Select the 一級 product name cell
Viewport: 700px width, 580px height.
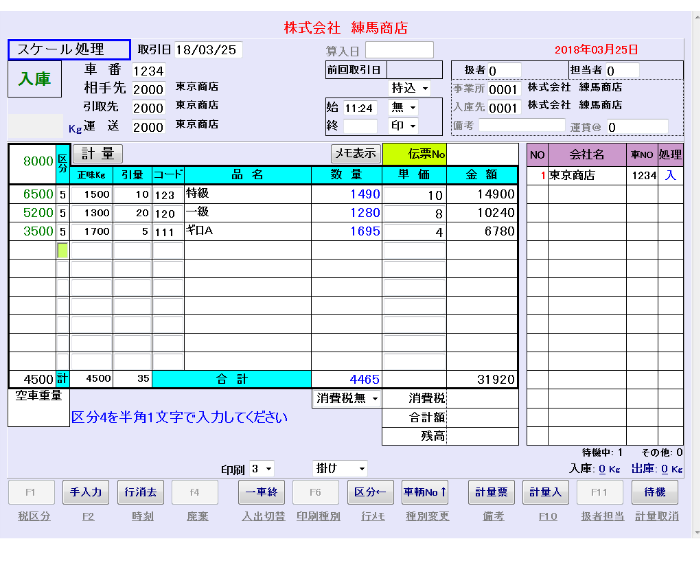[248, 213]
